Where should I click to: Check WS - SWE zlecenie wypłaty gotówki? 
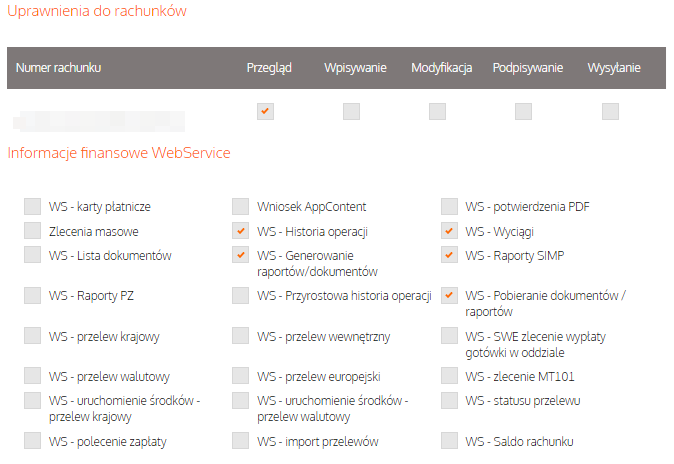tap(449, 336)
